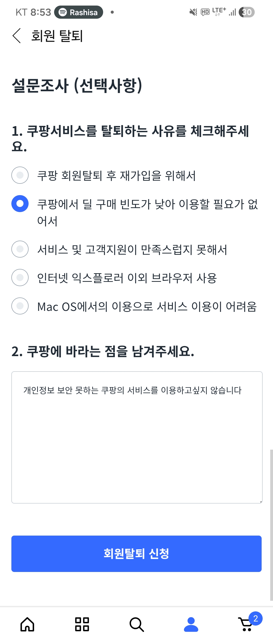Tap the search magnifier icon
This screenshot has width=273, height=644.
tap(136, 624)
